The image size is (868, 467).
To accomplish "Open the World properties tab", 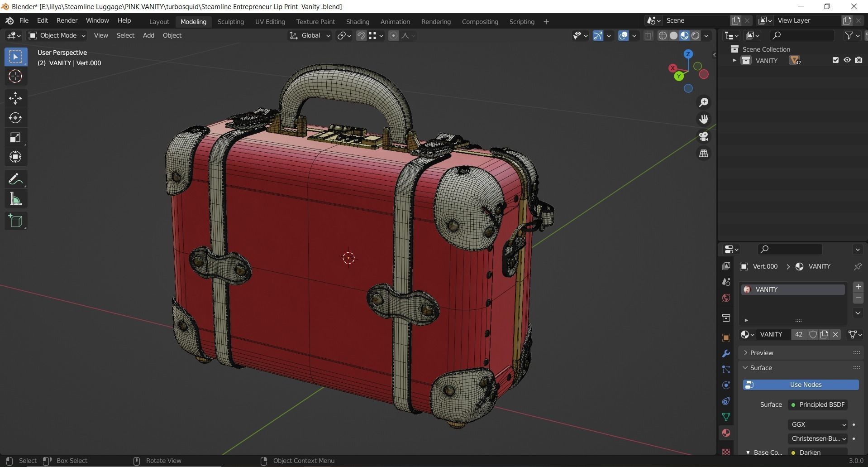I will pos(726,298).
